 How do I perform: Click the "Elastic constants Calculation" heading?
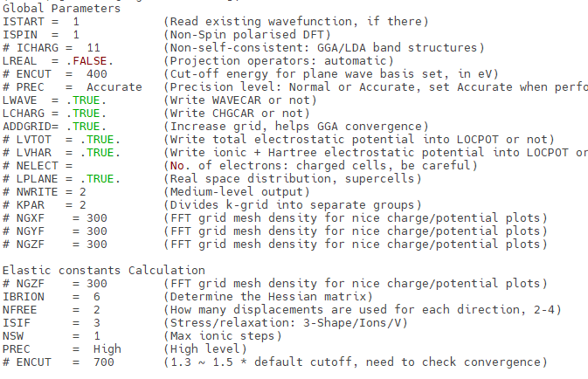104,271
